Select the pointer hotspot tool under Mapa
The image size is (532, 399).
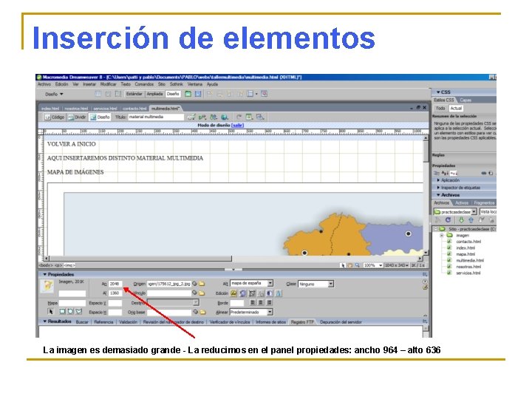point(50,312)
